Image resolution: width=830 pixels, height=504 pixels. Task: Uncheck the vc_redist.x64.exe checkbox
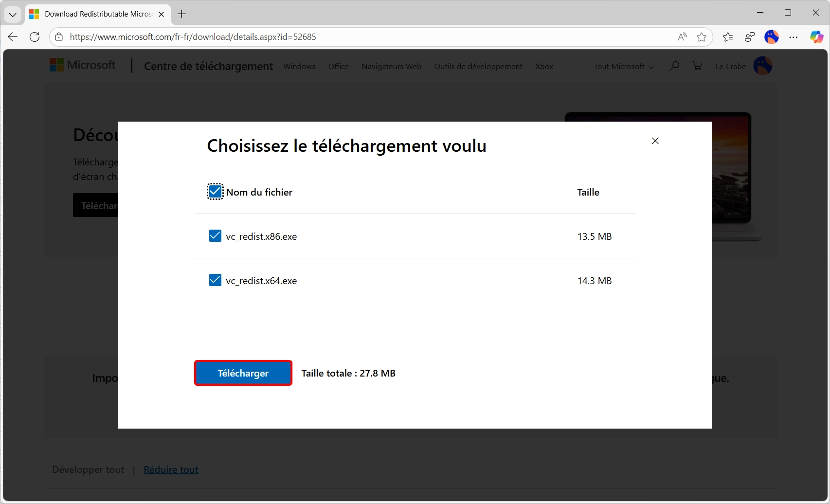[x=215, y=280]
